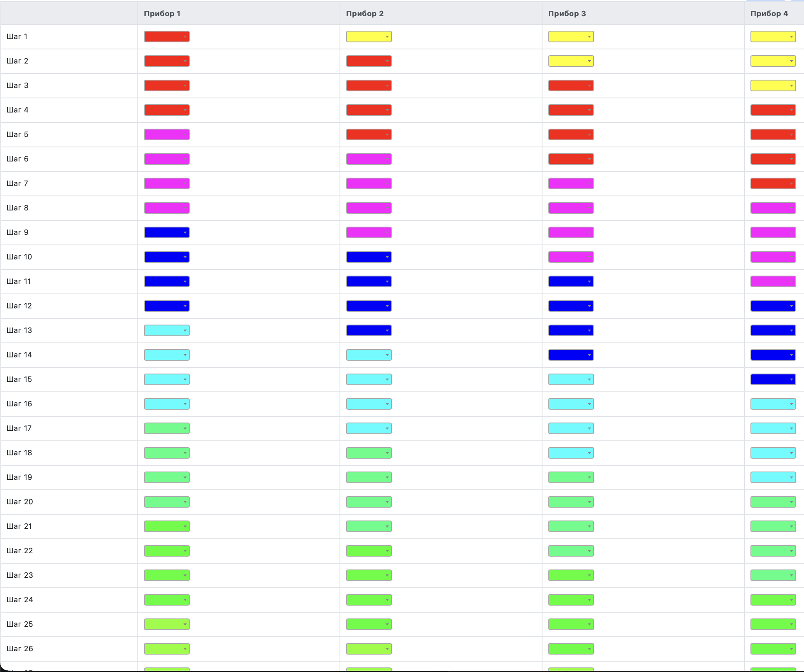Screen dimensions: 804x672
Task: Open the Шаг 20 Прибор 4 green dropdown
Action: pos(773,502)
